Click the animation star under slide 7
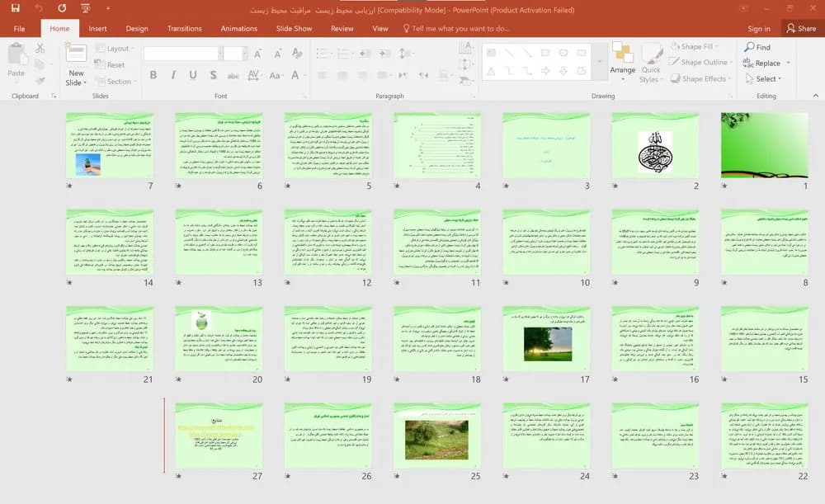 pos(69,186)
